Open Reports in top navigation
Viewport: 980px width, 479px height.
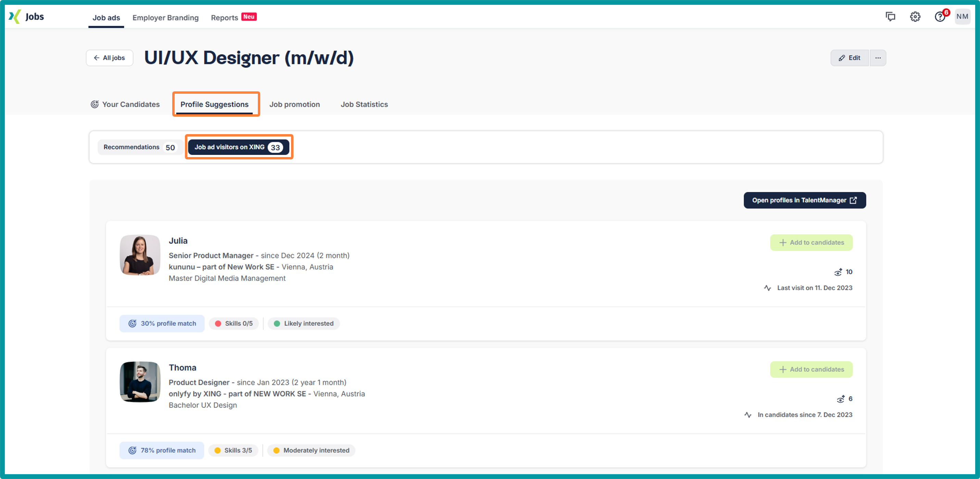225,17
